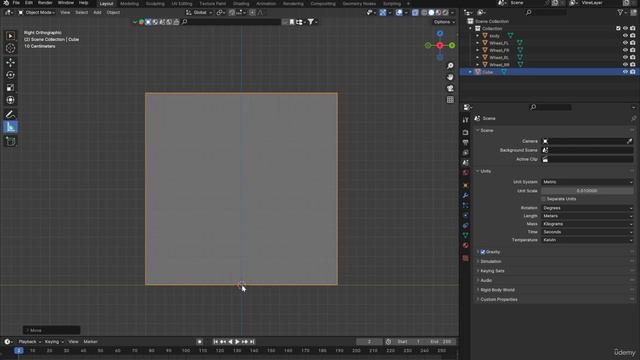Click the outliner filter funnel icon
The image size is (640, 360).
tap(620, 13)
